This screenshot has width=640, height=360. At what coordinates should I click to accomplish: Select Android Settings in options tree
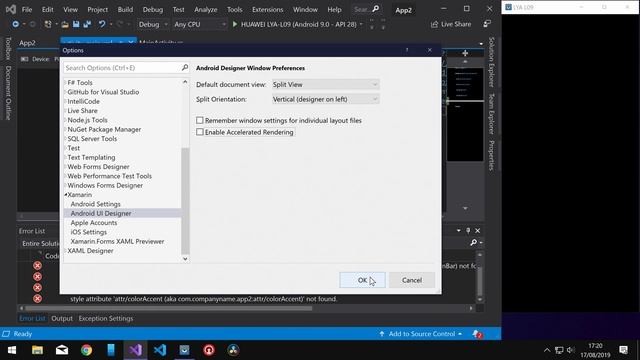pyautogui.click(x=96, y=204)
